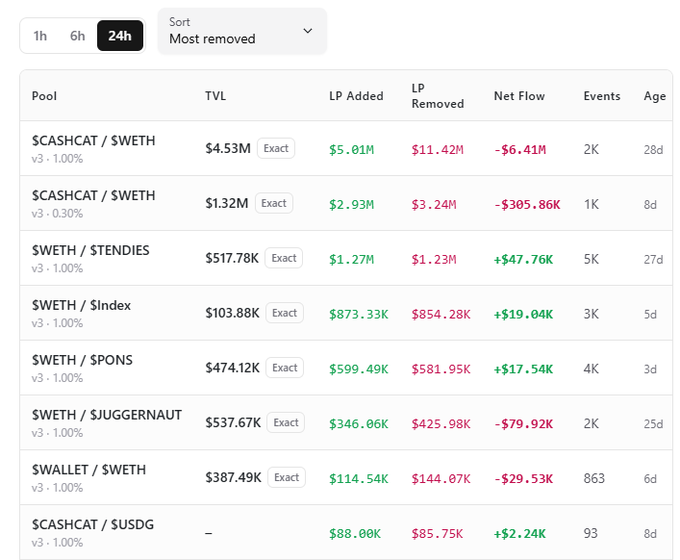Viewport: 680px width, 560px height.
Task: Switch to the 6h timeframe
Action: (77, 36)
